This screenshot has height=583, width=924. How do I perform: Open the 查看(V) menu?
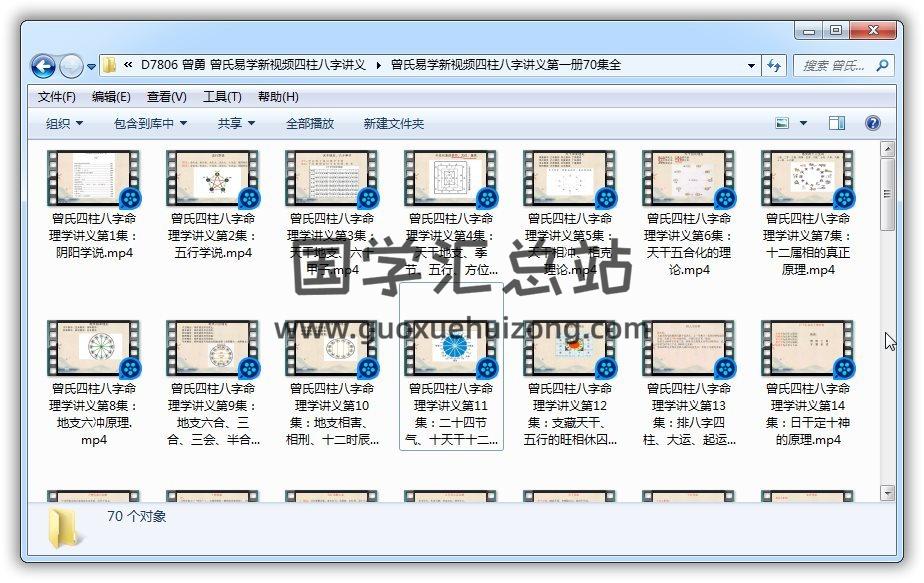(x=167, y=97)
